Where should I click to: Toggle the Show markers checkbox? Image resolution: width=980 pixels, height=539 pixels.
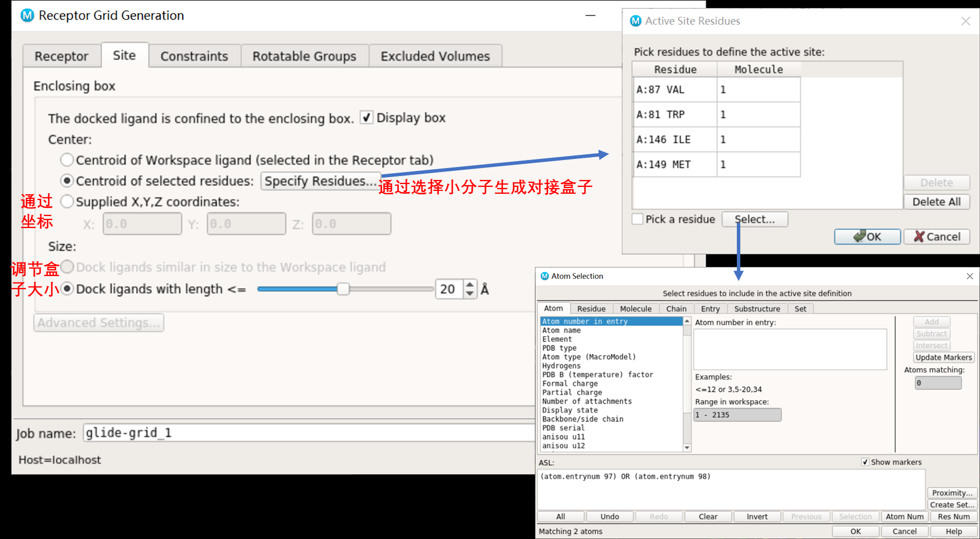pos(865,462)
